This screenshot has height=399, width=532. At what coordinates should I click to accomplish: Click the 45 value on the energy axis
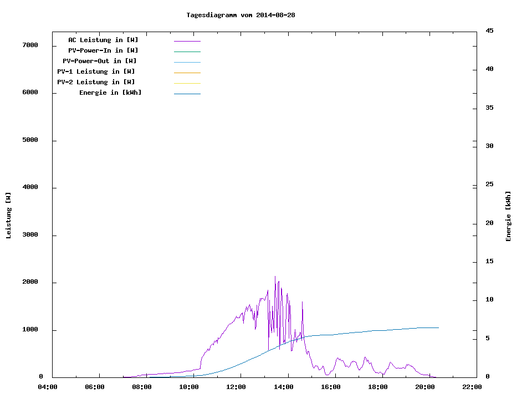(489, 30)
